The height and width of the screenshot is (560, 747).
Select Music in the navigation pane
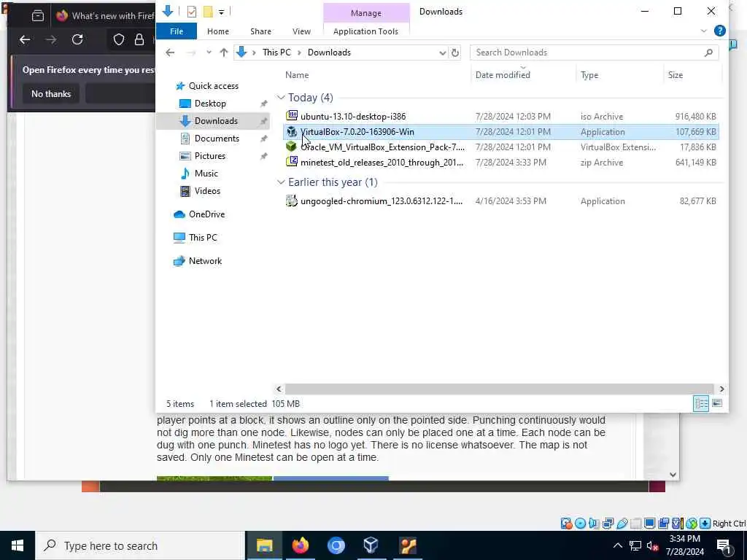pos(206,174)
